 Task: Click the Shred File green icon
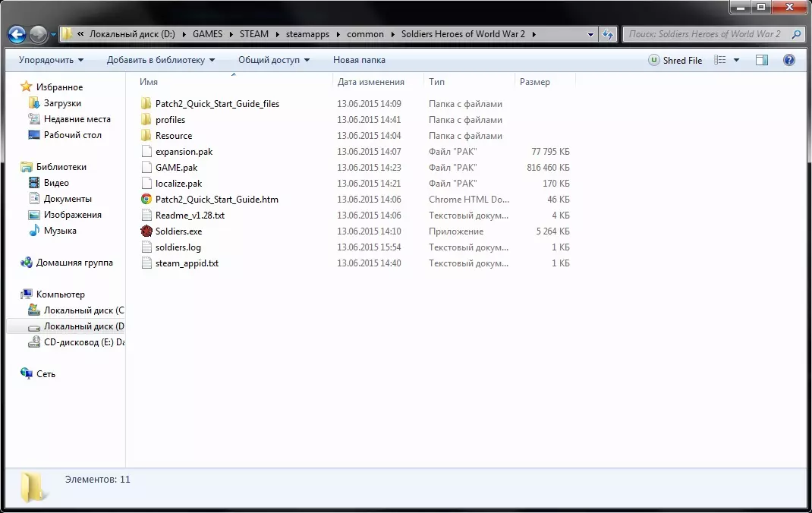click(x=654, y=60)
